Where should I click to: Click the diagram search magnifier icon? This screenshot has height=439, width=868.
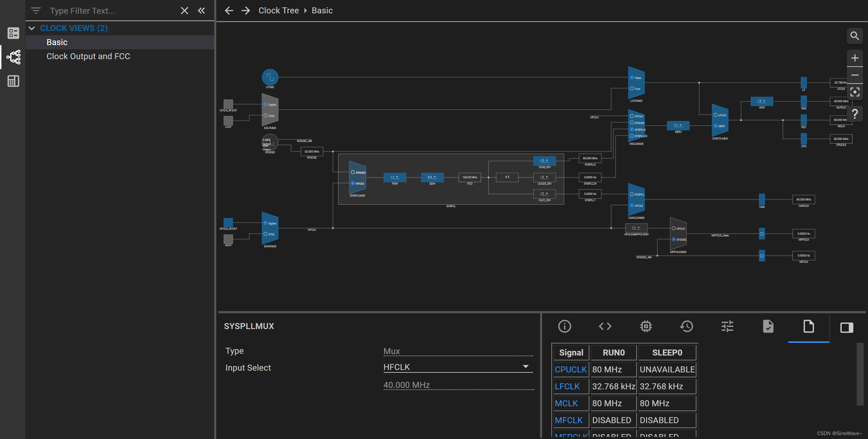[855, 36]
